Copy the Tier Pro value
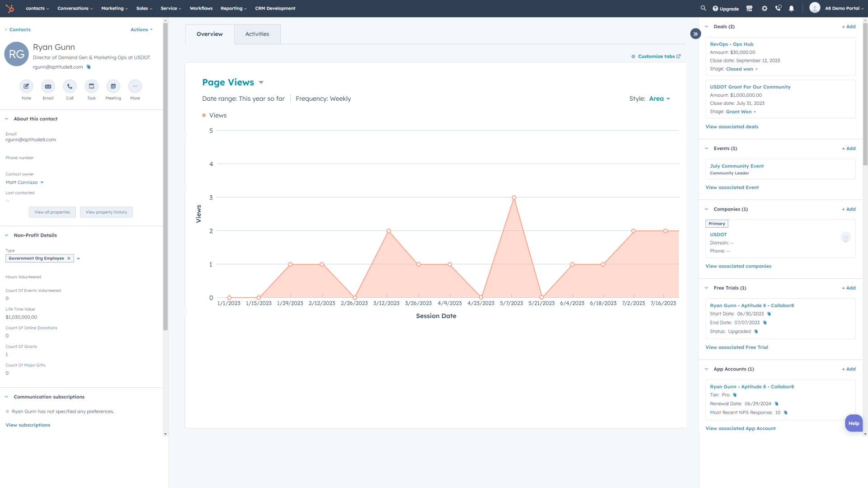The image size is (868, 488). 735,395
